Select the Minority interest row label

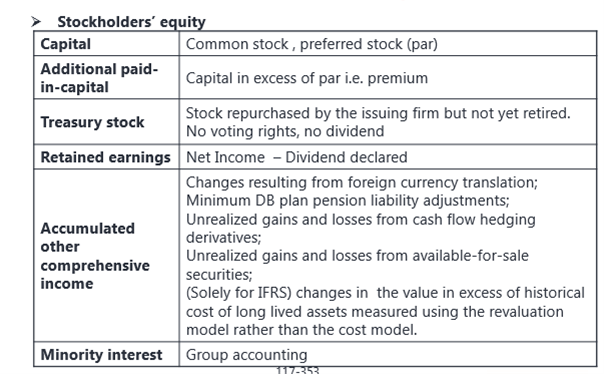click(101, 355)
